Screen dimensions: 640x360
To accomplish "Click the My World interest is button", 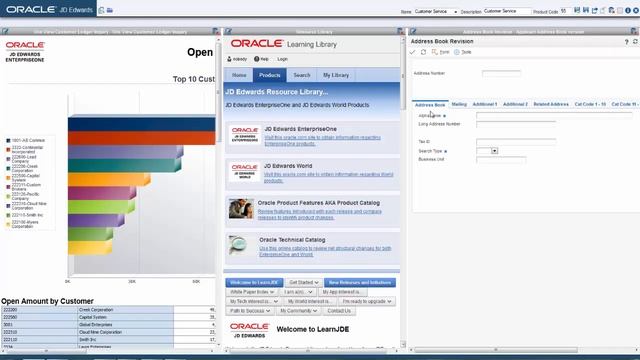I will click(x=309, y=301).
